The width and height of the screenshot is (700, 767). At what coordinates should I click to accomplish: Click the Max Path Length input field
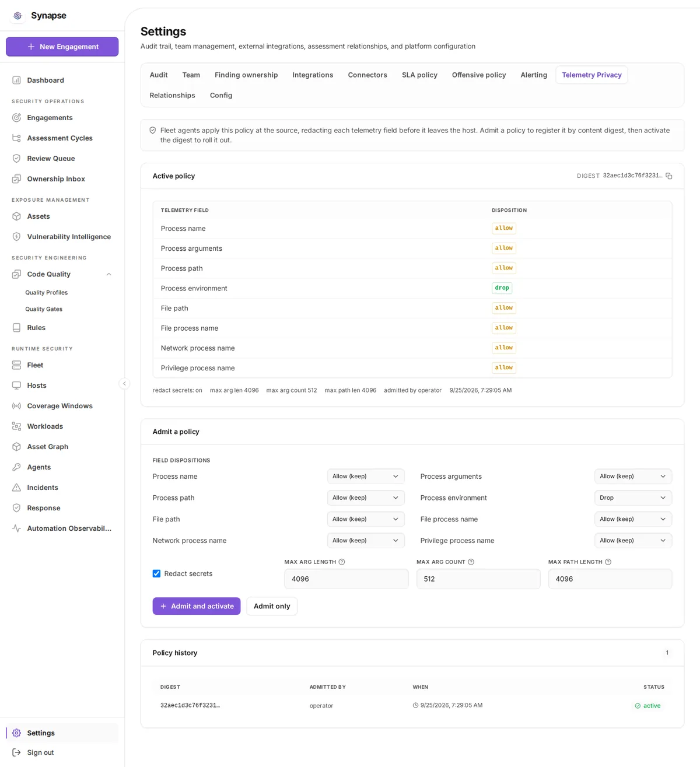point(610,579)
